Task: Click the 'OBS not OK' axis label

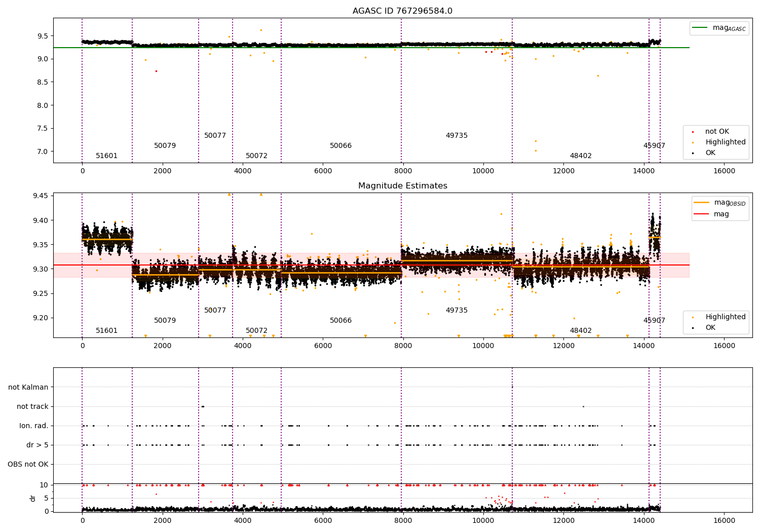Action: tap(28, 465)
